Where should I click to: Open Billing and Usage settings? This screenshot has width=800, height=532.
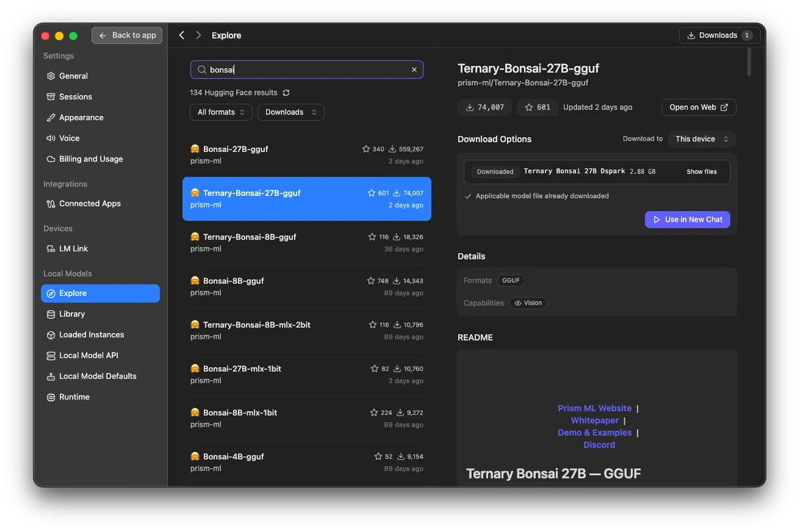[x=100, y=159]
